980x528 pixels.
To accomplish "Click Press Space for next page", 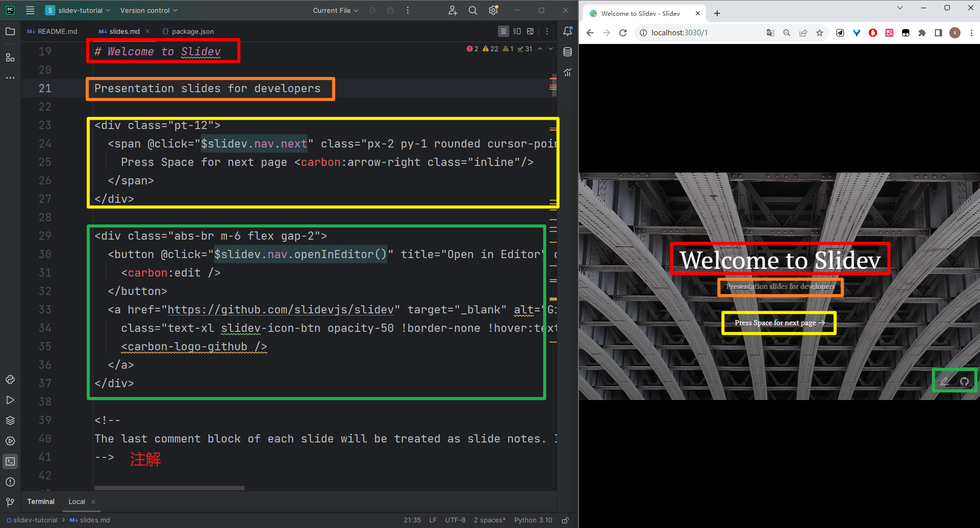I will [x=779, y=323].
